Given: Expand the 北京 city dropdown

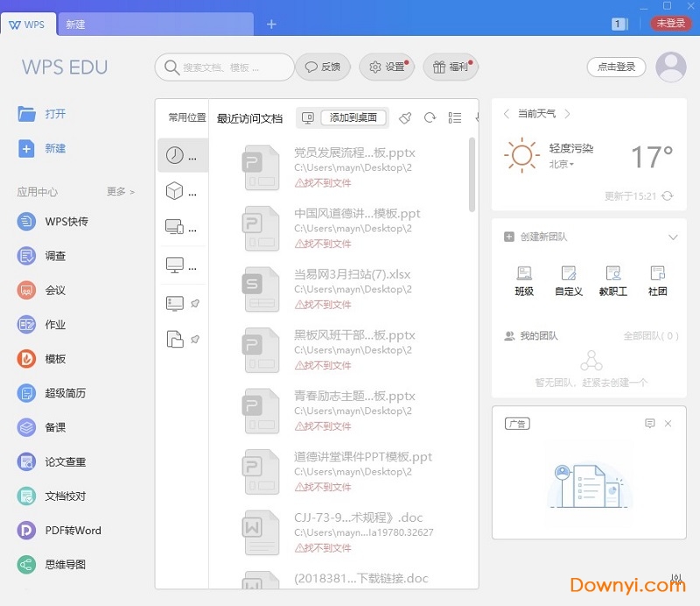Looking at the screenshot, I should tap(562, 165).
